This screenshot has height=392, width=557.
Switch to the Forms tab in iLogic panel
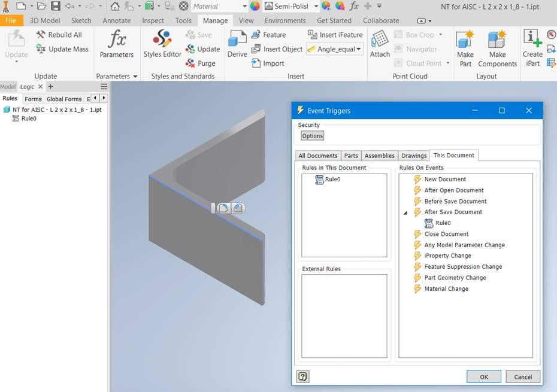coord(33,99)
